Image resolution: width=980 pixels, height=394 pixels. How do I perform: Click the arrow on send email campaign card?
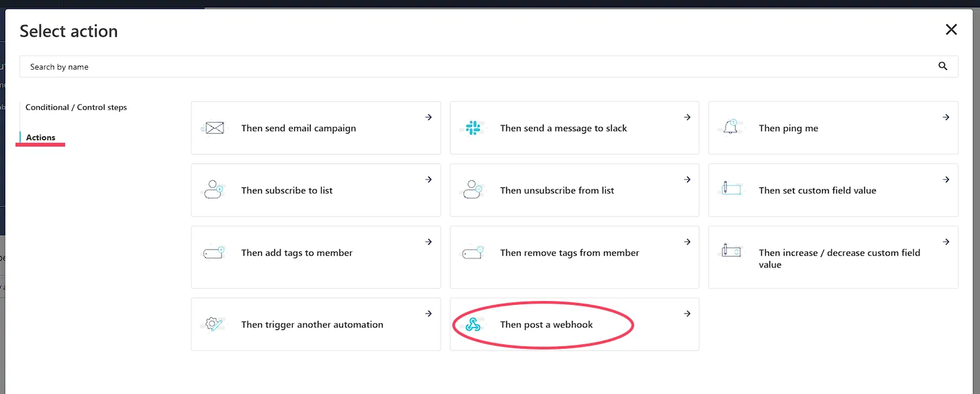pos(428,118)
